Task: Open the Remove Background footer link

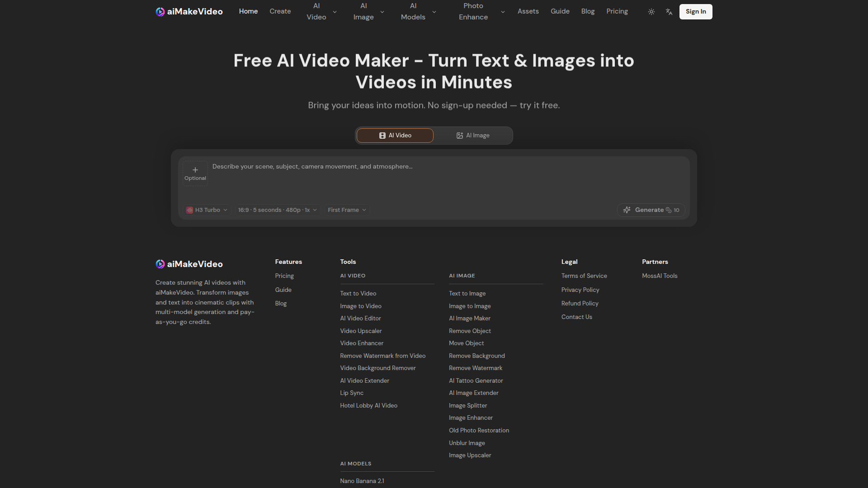Action: click(476, 356)
